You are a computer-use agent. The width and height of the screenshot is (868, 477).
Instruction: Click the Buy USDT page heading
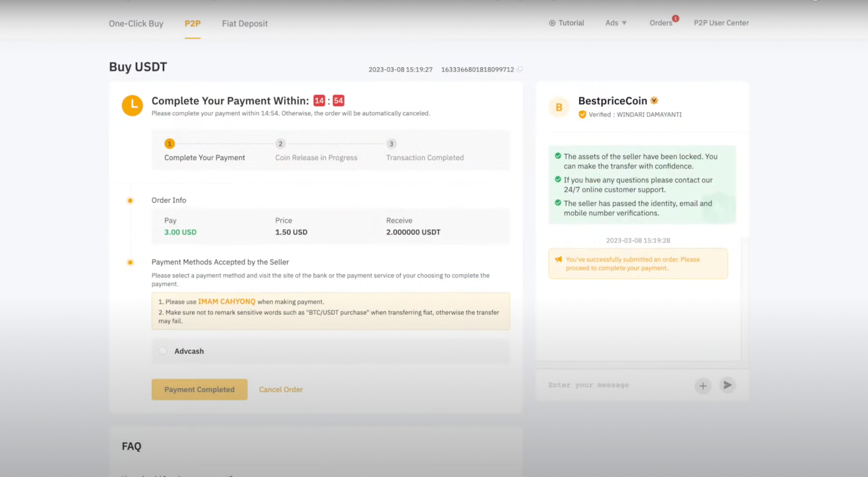coord(138,67)
